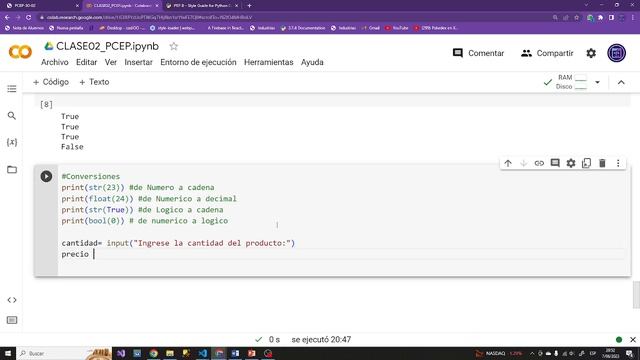The width and height of the screenshot is (640, 360).
Task: Open the RAM and Disco resources dropdown
Action: (597, 82)
